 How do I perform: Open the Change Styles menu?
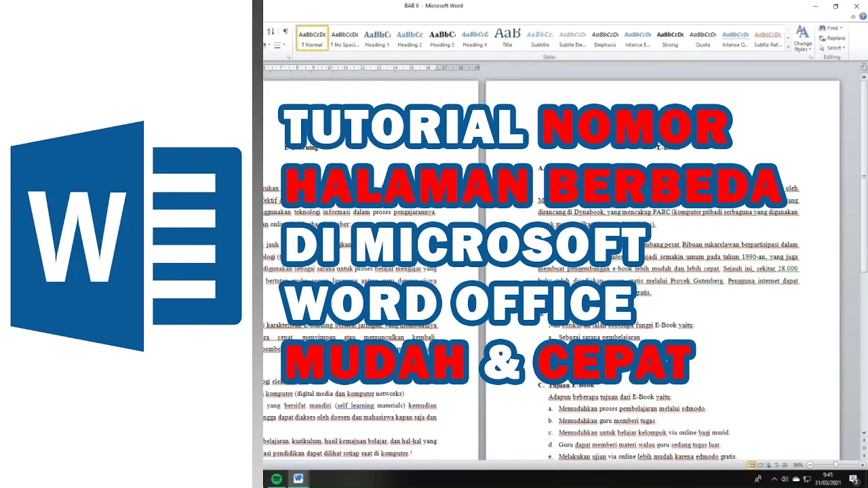coord(802,39)
